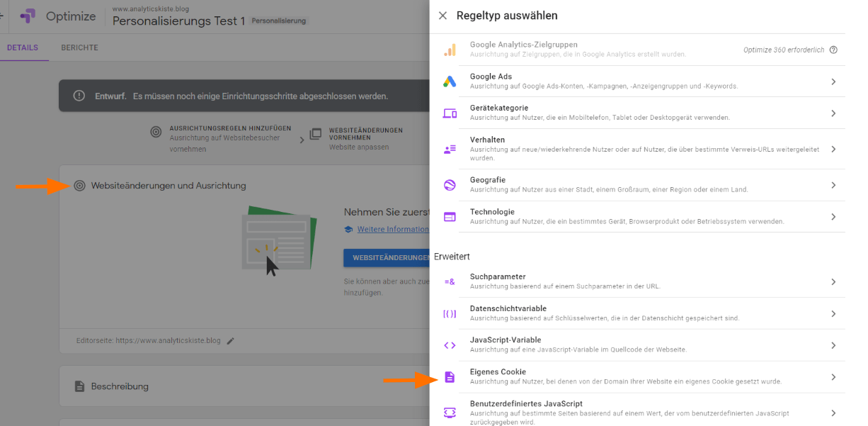868x426 pixels.
Task: Open Eigenes Cookie rule via chevron
Action: pos(833,377)
